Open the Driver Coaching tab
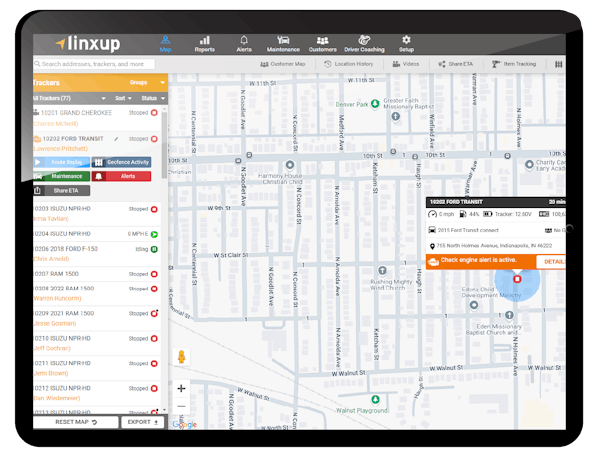Image resolution: width=600 pixels, height=464 pixels. point(364,44)
